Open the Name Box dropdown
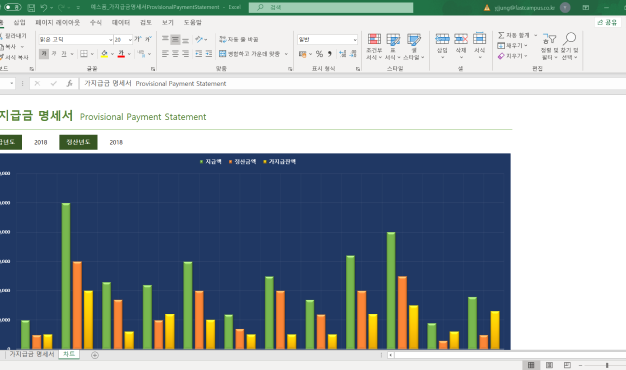The width and height of the screenshot is (626, 370). coord(12,83)
